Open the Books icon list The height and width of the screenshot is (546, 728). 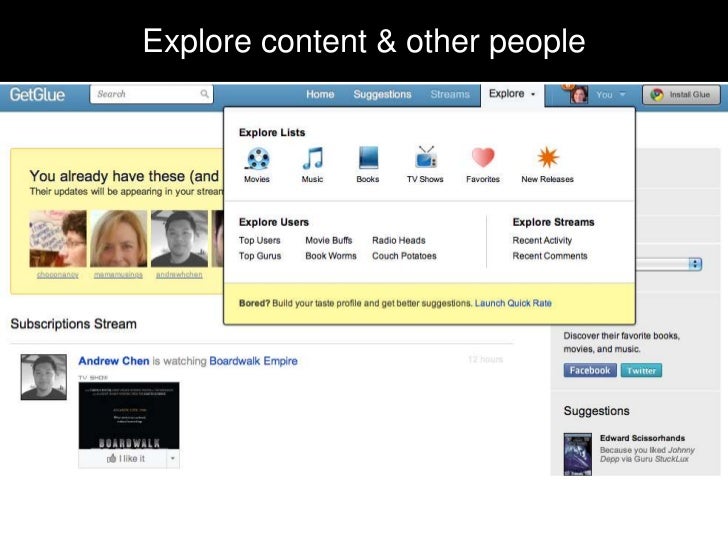(368, 158)
